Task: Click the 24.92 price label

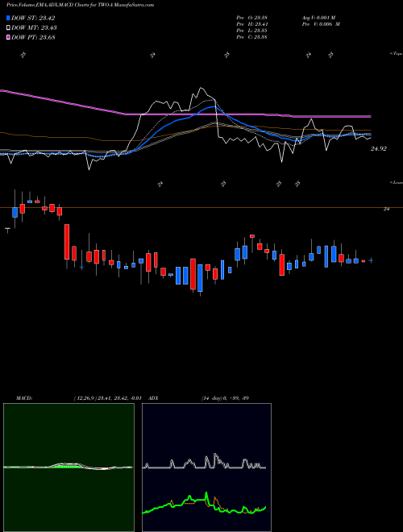Action: 378,148
